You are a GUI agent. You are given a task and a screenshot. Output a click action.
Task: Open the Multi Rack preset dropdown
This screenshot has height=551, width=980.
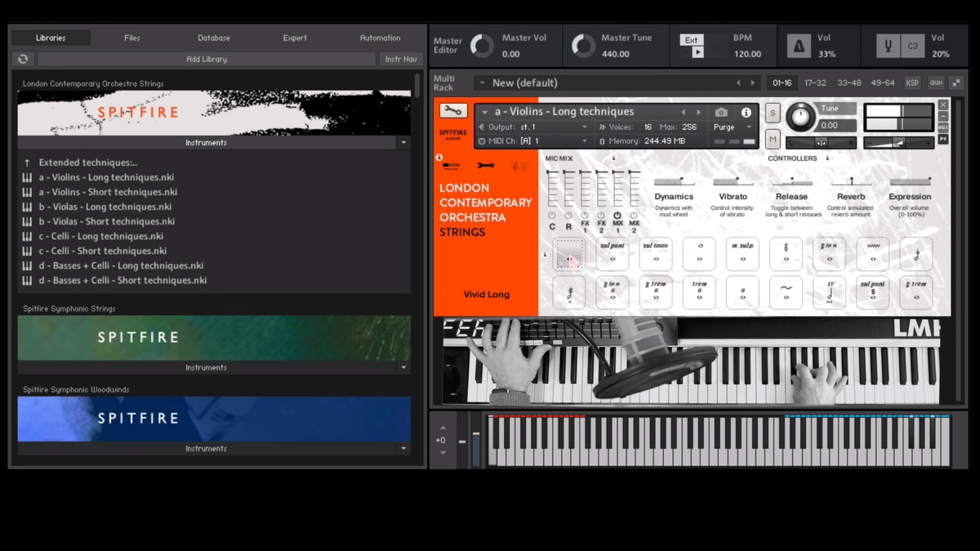point(481,83)
